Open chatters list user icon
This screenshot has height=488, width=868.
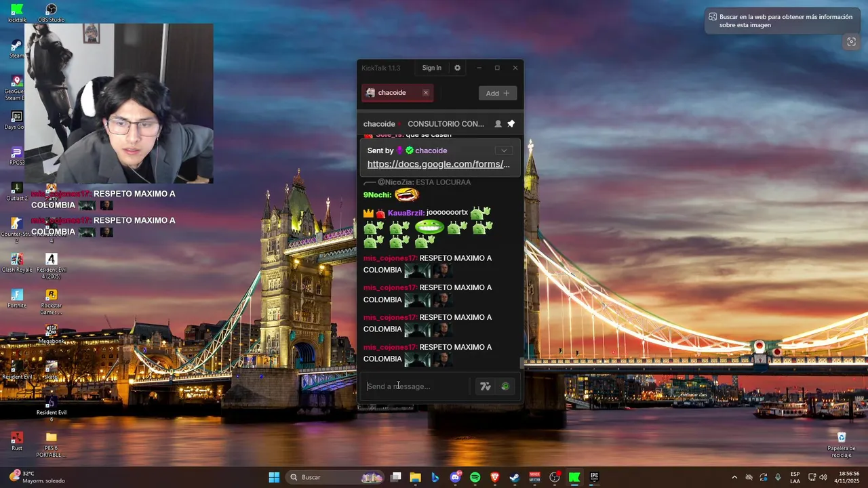tap(498, 124)
